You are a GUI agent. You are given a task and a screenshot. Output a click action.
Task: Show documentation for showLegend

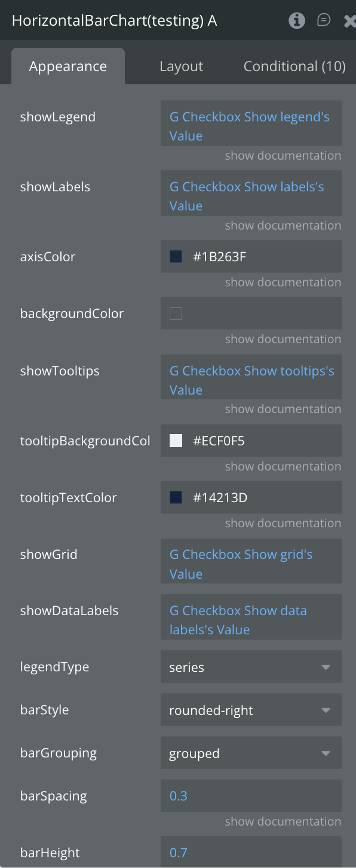(283, 155)
